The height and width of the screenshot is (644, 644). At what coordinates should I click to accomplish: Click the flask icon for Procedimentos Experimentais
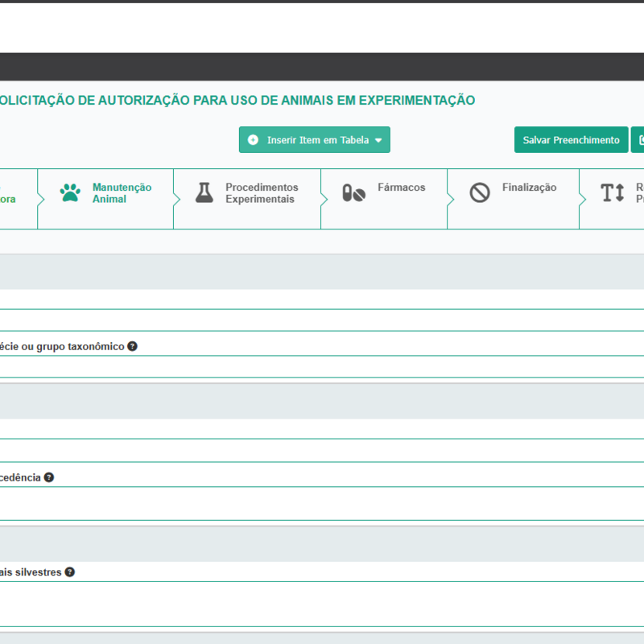204,192
